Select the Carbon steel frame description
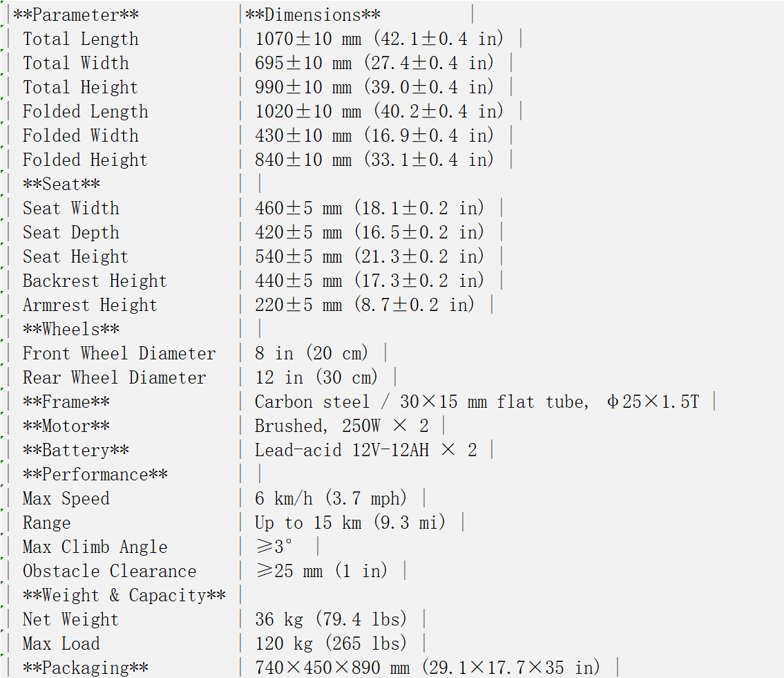Viewport: 784px width, 678px height. pos(477,402)
